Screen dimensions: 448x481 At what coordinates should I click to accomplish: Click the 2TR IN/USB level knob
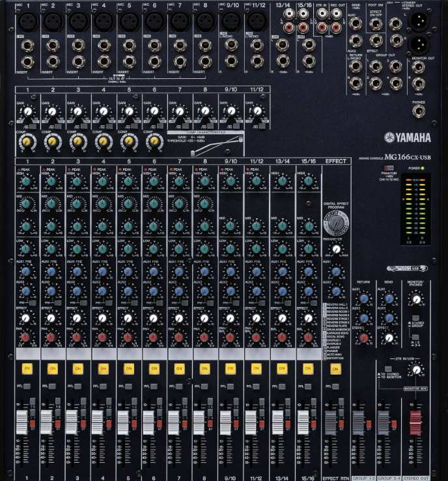pyautogui.click(x=416, y=370)
